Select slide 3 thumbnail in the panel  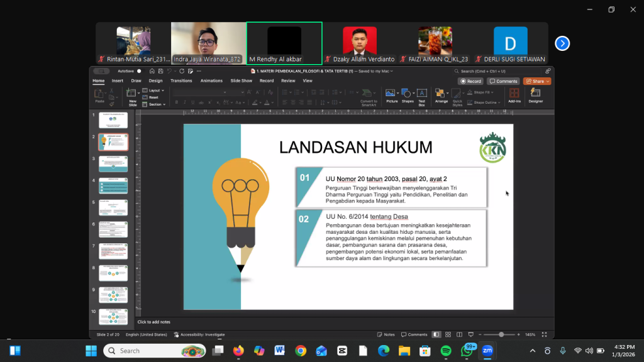(x=113, y=163)
